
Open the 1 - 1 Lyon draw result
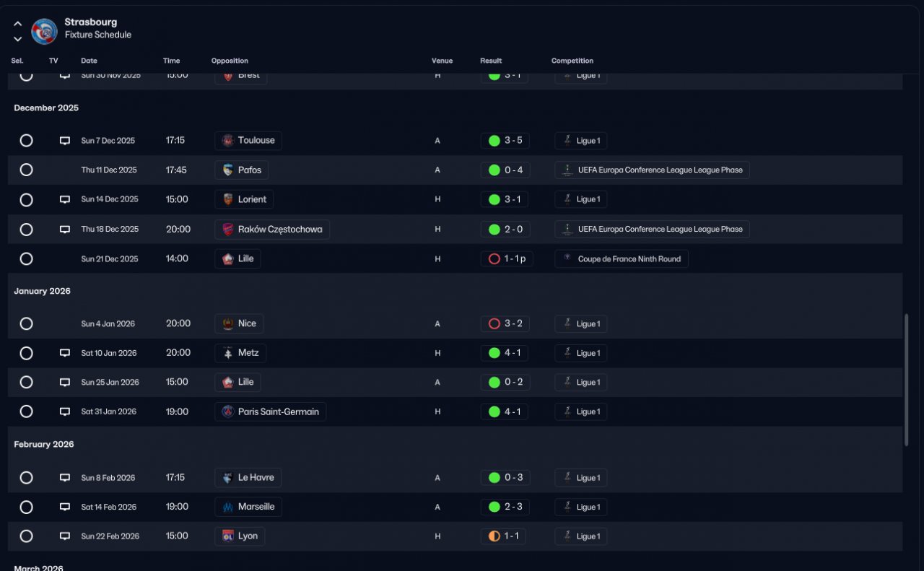click(505, 536)
